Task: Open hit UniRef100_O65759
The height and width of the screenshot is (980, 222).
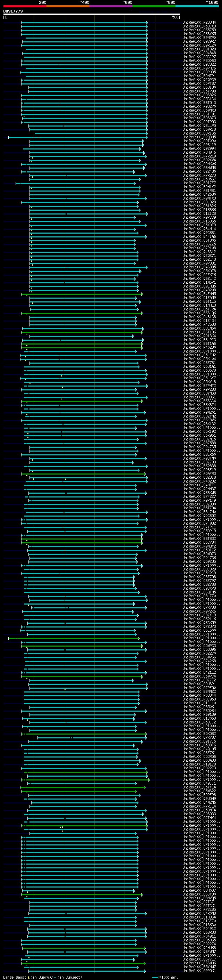Action: (x=199, y=30)
